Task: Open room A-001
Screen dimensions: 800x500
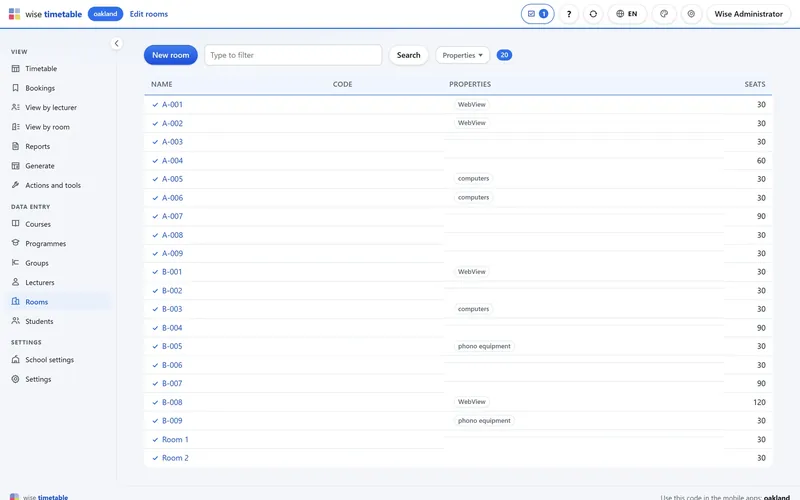Action: pos(172,105)
